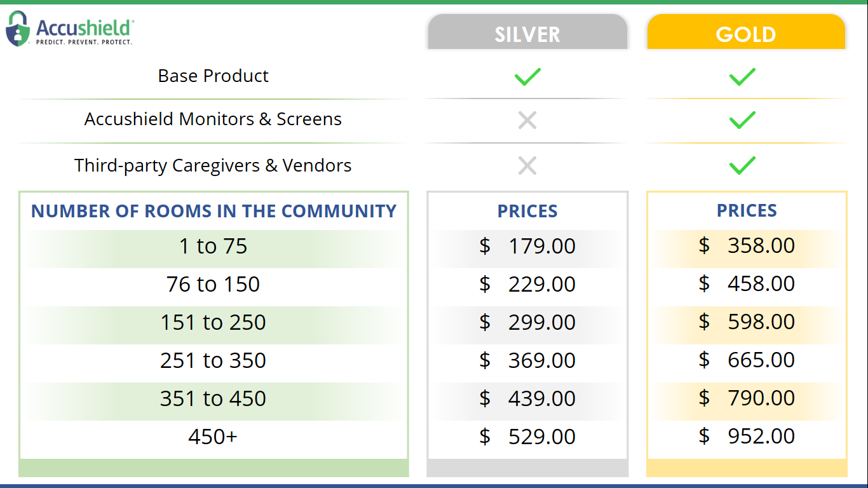868x488 pixels.
Task: Click the Base Product feature label
Action: coord(213,76)
